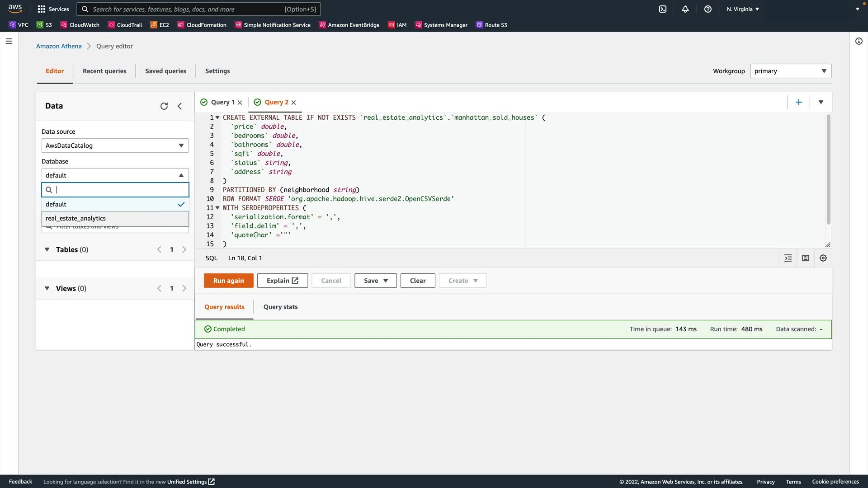Close the Query 2 tab

[294, 103]
